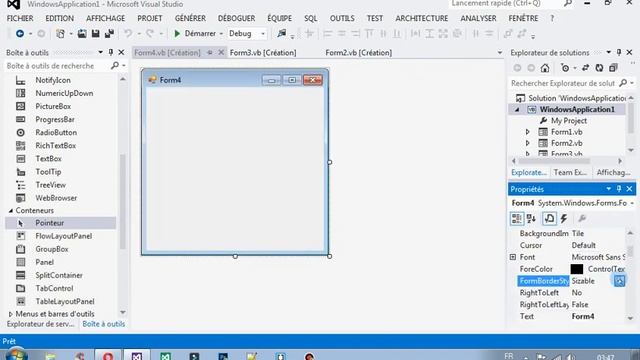Show events with the lightning bolt icon

tap(564, 218)
